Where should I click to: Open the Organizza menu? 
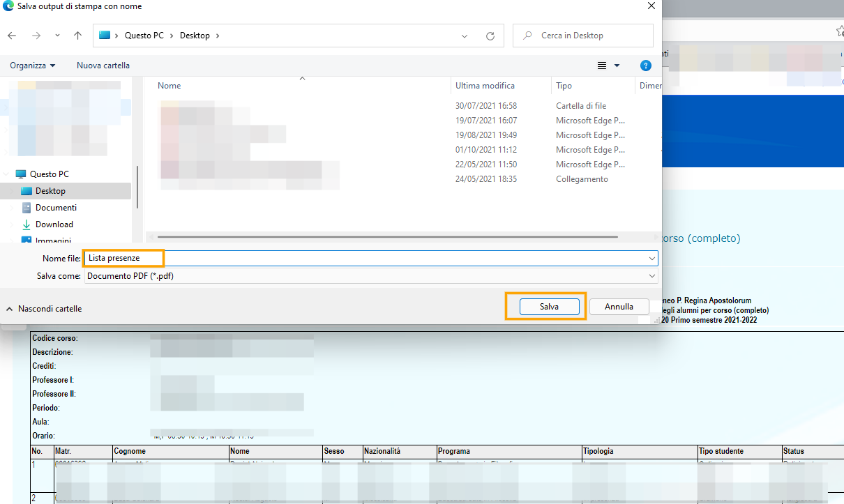pyautogui.click(x=33, y=66)
